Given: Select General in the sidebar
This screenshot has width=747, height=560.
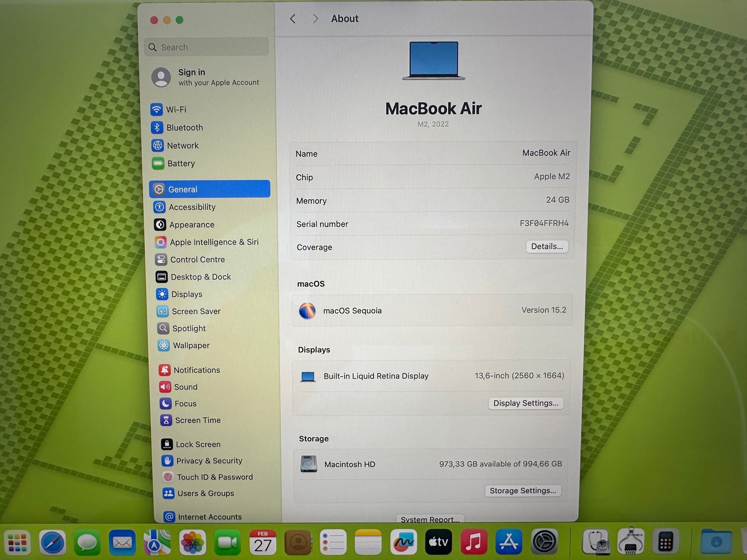Looking at the screenshot, I should pyautogui.click(x=210, y=189).
